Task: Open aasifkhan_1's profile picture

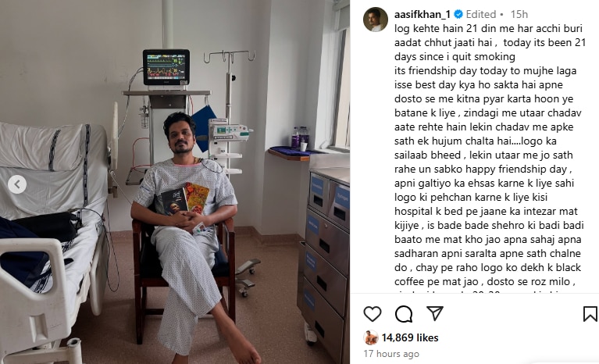Action: 376,19
